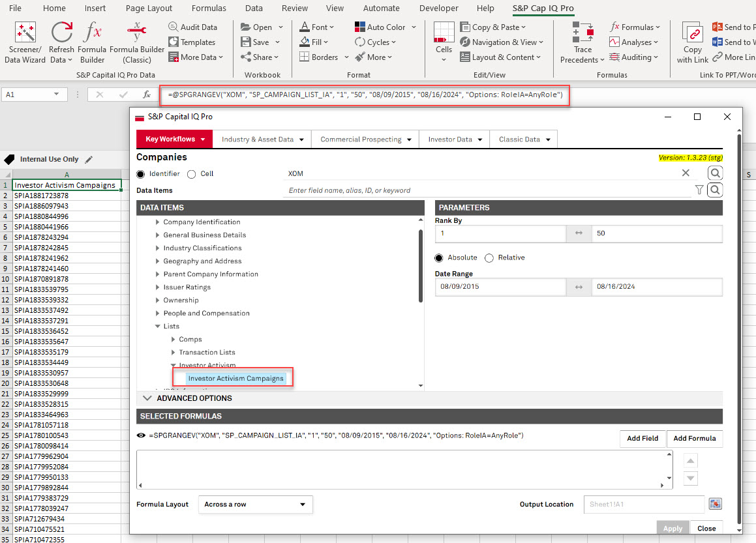
Task: Move the formula up with the arrow
Action: pyautogui.click(x=690, y=461)
